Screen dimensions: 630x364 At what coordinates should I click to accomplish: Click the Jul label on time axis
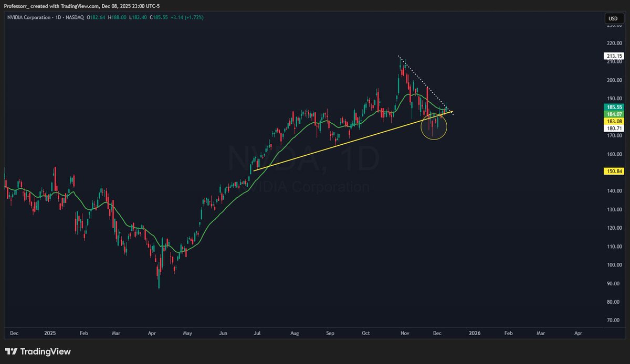point(258,333)
